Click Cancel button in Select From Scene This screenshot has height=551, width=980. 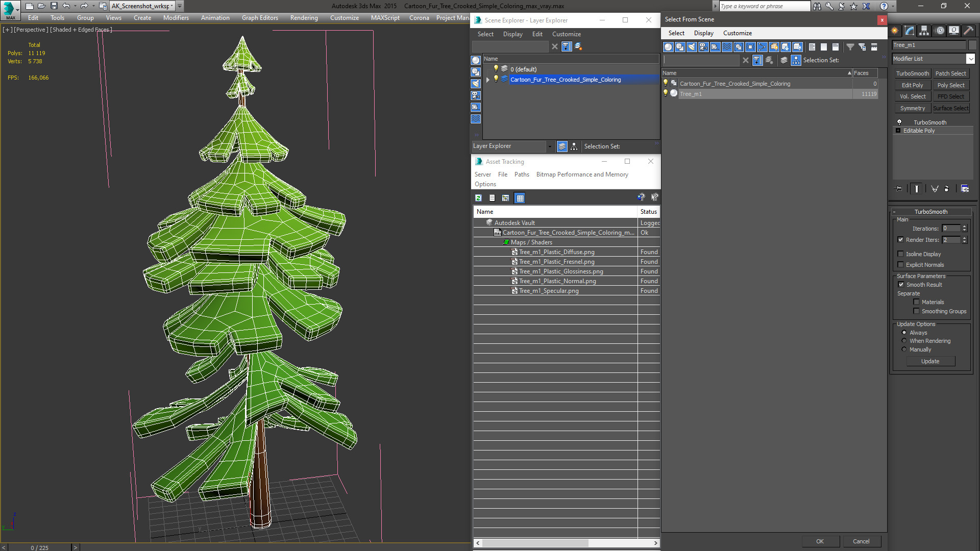point(861,541)
